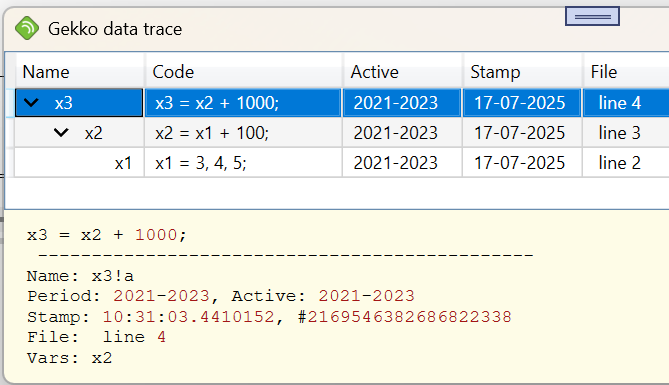Sort by the Name column header
The height and width of the screenshot is (385, 669).
[x=80, y=72]
